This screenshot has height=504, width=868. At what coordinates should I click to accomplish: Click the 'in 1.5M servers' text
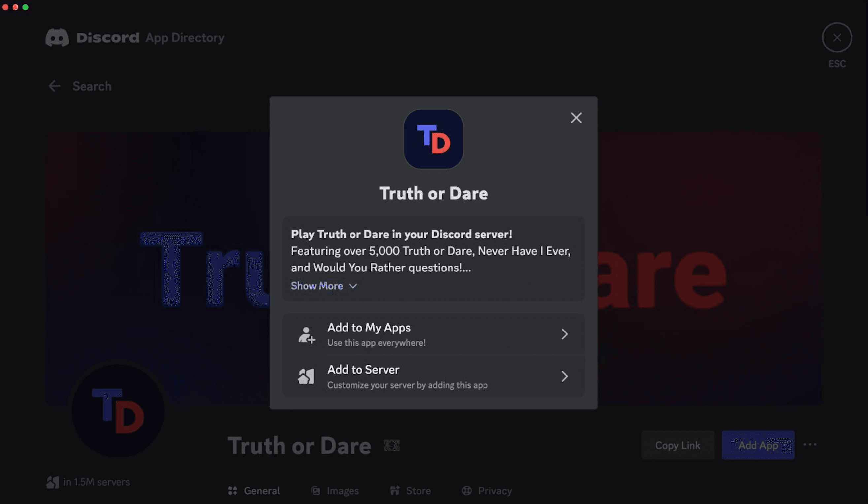[96, 482]
